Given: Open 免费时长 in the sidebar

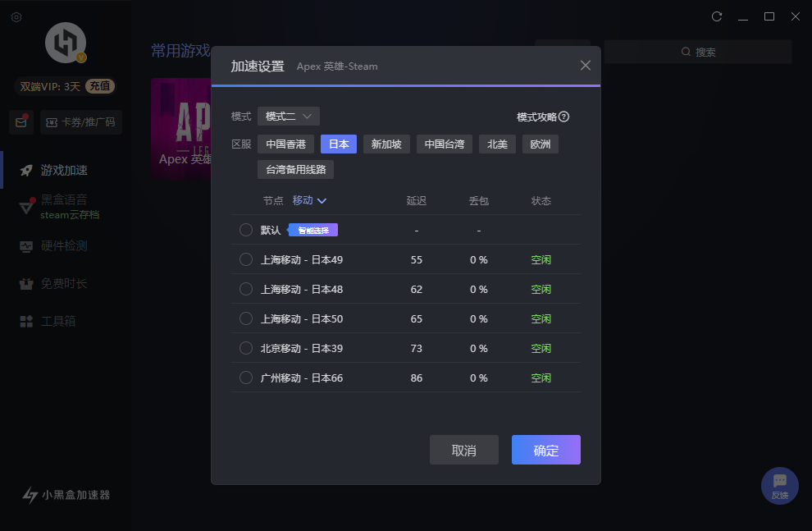Looking at the screenshot, I should tap(64, 283).
